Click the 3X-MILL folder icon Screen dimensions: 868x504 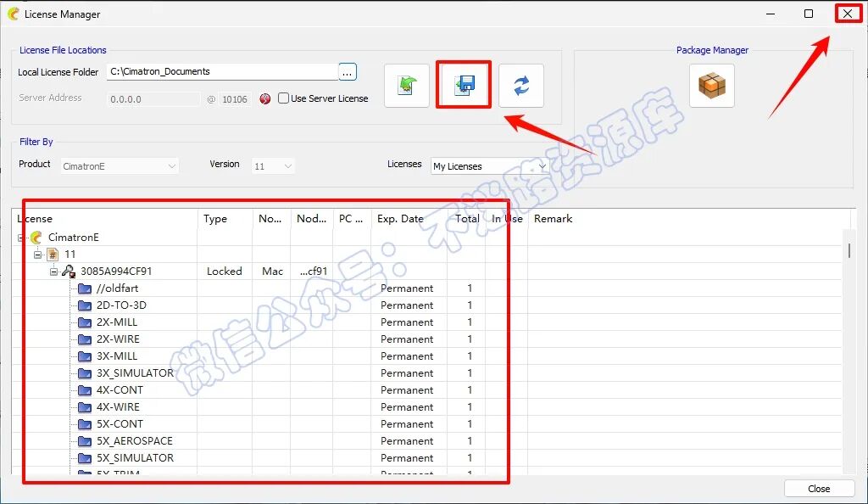tap(85, 356)
